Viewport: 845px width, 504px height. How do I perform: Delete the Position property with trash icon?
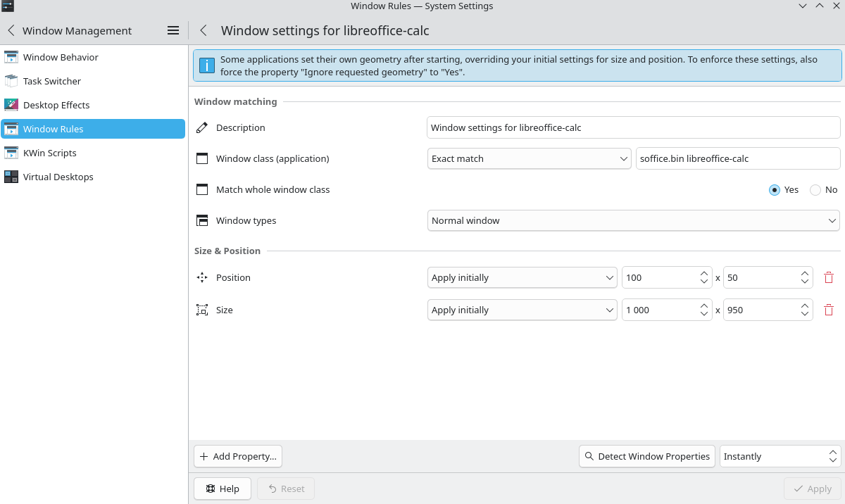click(x=829, y=277)
